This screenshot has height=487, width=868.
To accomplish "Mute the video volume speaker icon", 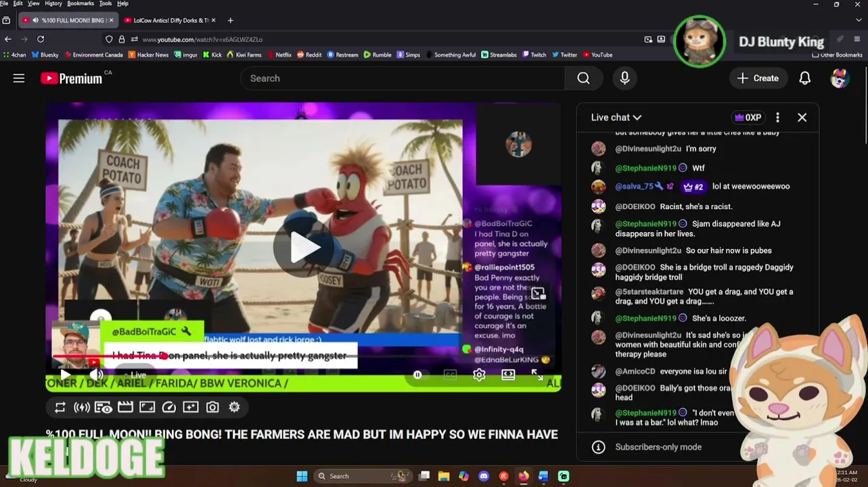I will (x=97, y=375).
